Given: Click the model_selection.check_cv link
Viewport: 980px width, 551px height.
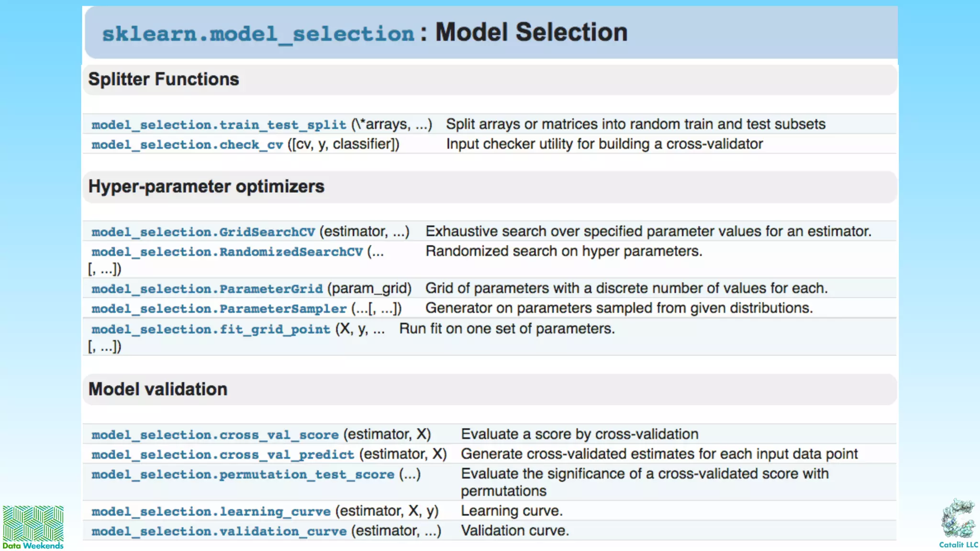Looking at the screenshot, I should [187, 144].
